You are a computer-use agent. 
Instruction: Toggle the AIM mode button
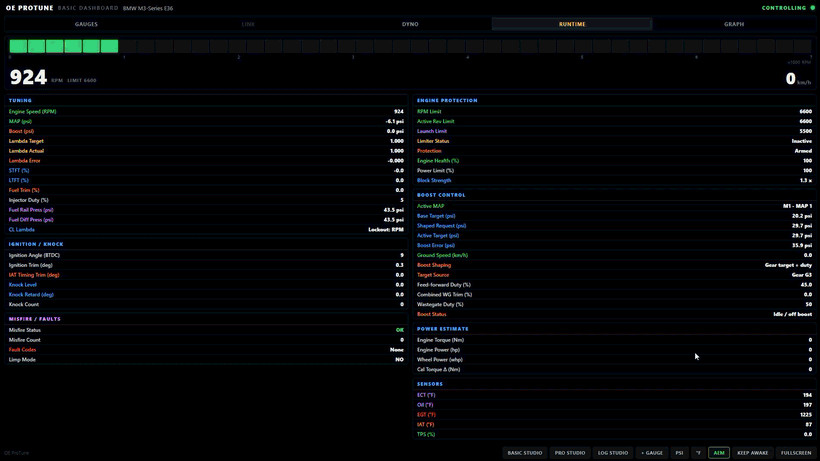coord(719,453)
